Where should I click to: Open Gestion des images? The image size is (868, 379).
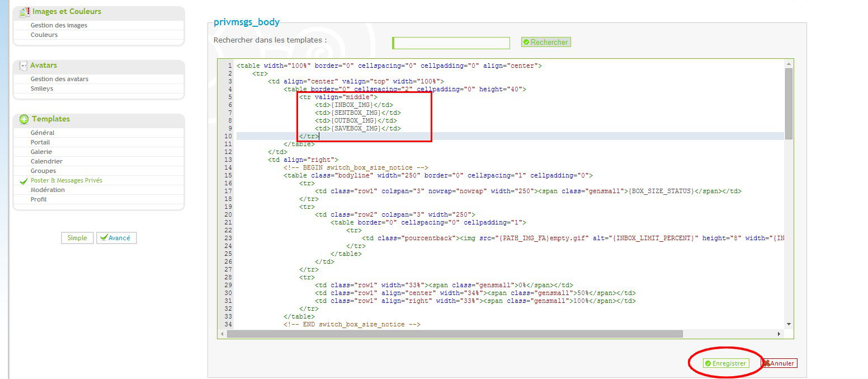[x=59, y=25]
